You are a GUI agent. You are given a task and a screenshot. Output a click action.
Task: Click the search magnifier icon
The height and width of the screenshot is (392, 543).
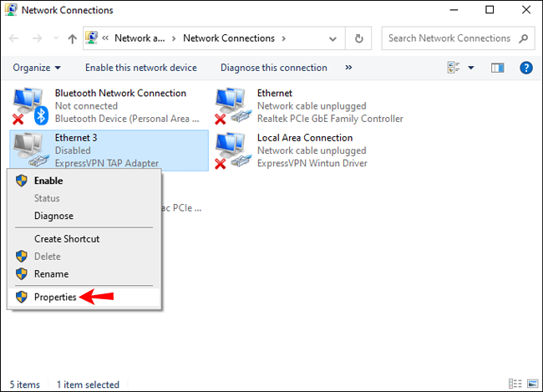click(523, 38)
